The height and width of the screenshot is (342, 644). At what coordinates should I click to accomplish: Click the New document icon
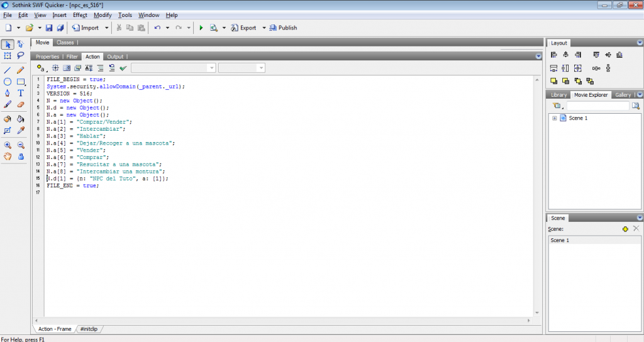[x=9, y=28]
